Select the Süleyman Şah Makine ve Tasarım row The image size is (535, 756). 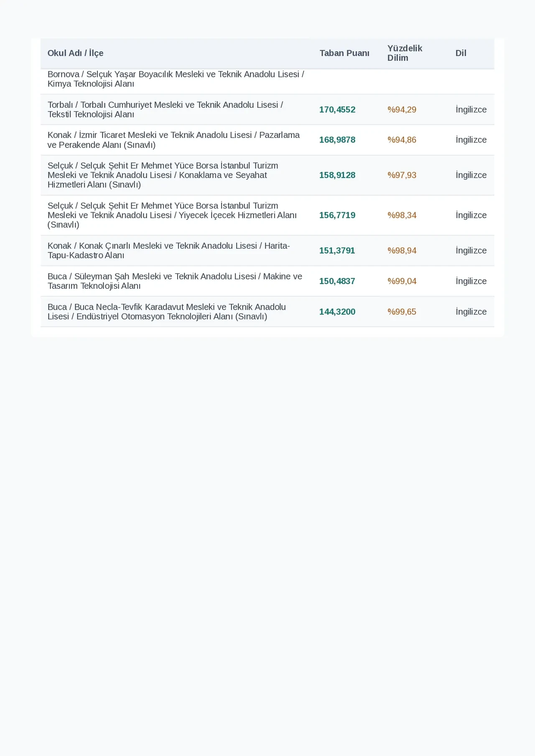(267, 281)
